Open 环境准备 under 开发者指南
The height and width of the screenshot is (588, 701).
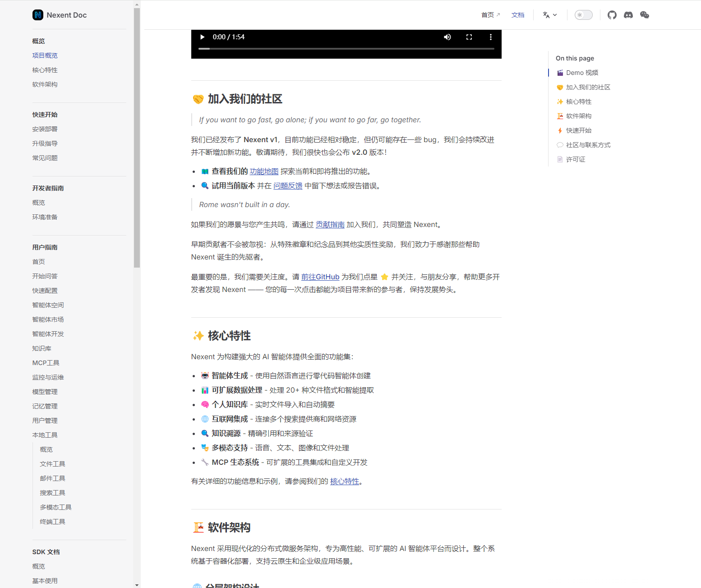click(45, 217)
